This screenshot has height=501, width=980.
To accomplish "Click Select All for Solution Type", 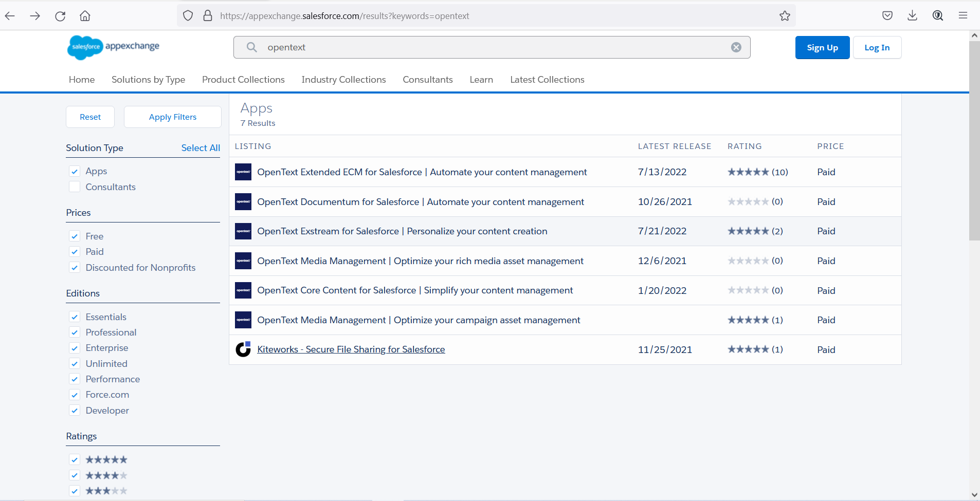I will [x=201, y=148].
